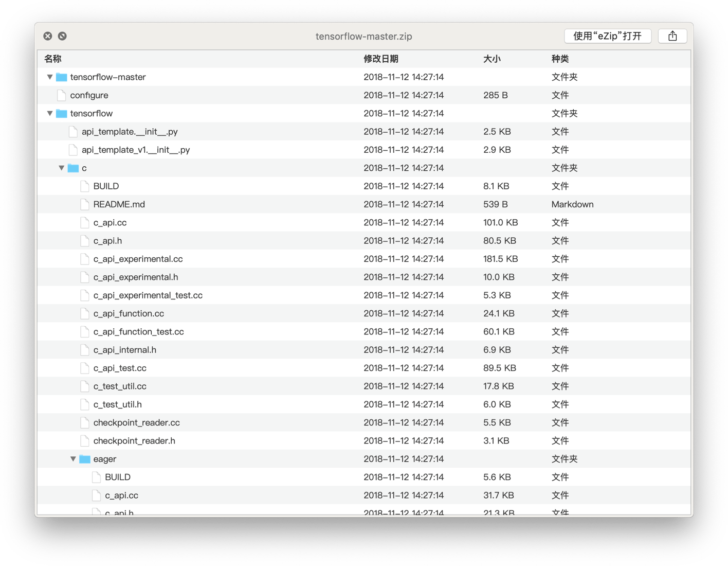
Task: Collapse the tensorflow-master folder triangle
Action: (50, 77)
